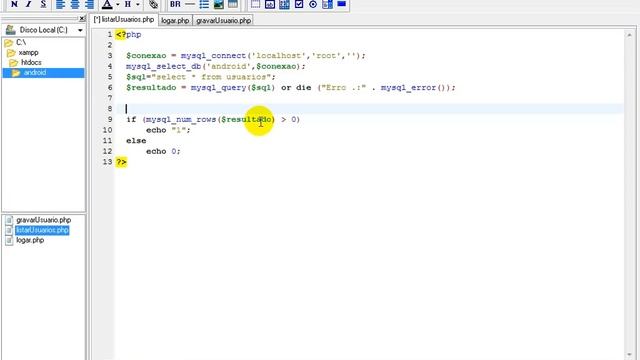This screenshot has width=640, height=360.
Task: Click the $sql assignment on line 5
Action: (200, 77)
